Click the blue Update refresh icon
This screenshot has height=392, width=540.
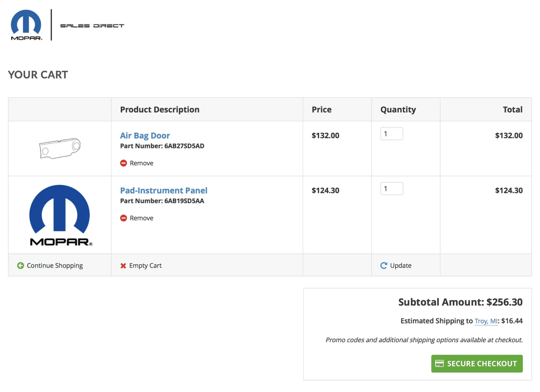coord(384,265)
